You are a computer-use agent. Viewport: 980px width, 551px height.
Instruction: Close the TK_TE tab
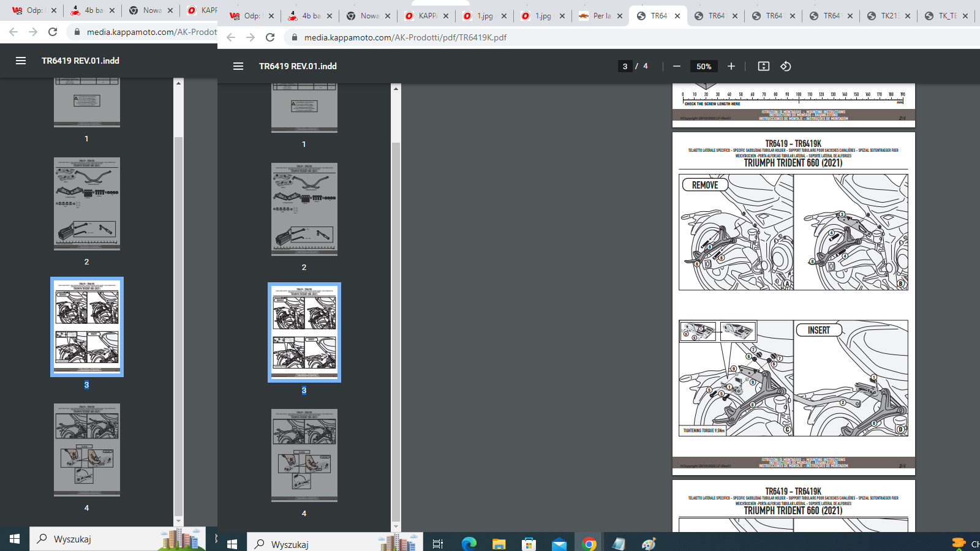point(965,16)
